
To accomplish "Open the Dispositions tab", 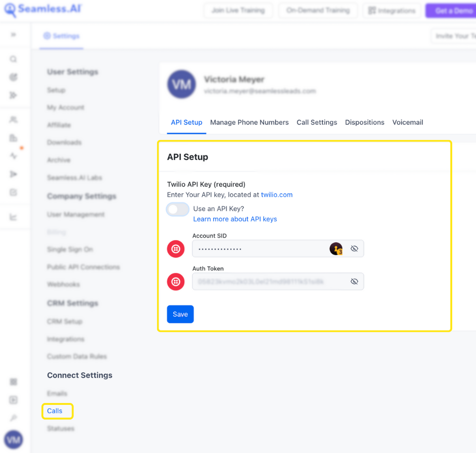I will pyautogui.click(x=365, y=122).
